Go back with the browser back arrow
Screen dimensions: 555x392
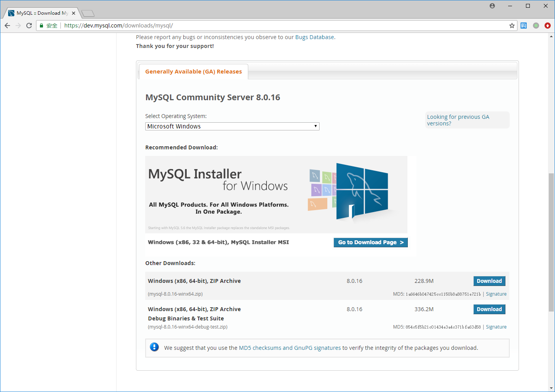point(7,26)
